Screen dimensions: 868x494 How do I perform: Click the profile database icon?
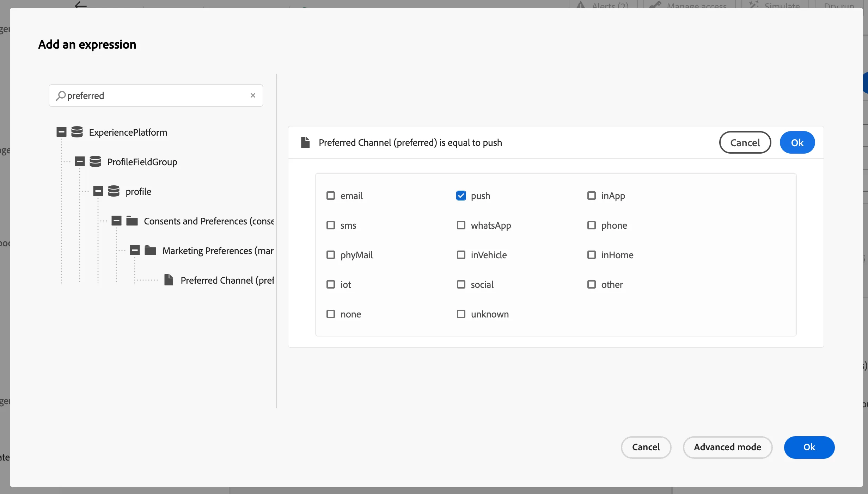click(x=114, y=191)
